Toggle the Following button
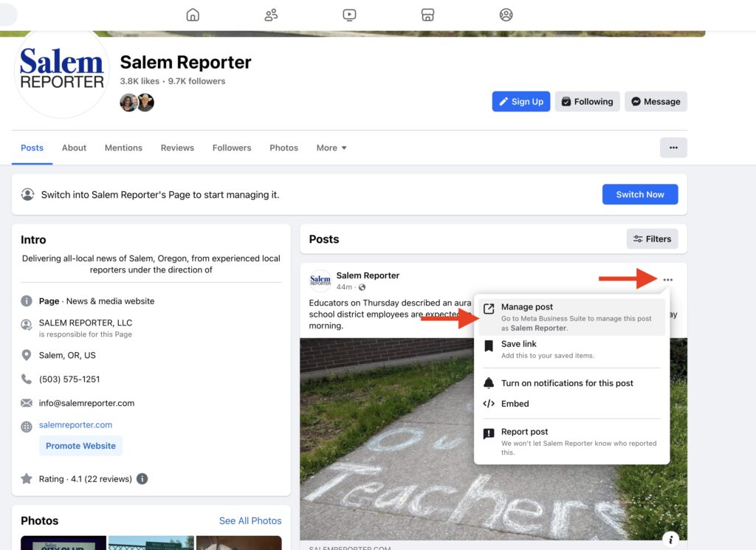The height and width of the screenshot is (550, 756). [x=587, y=102]
